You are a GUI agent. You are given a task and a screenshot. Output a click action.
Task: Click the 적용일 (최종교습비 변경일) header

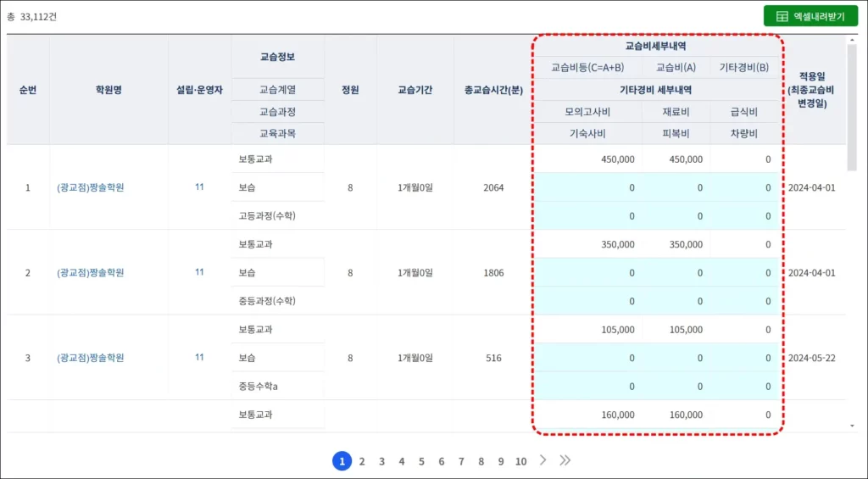[811, 90]
